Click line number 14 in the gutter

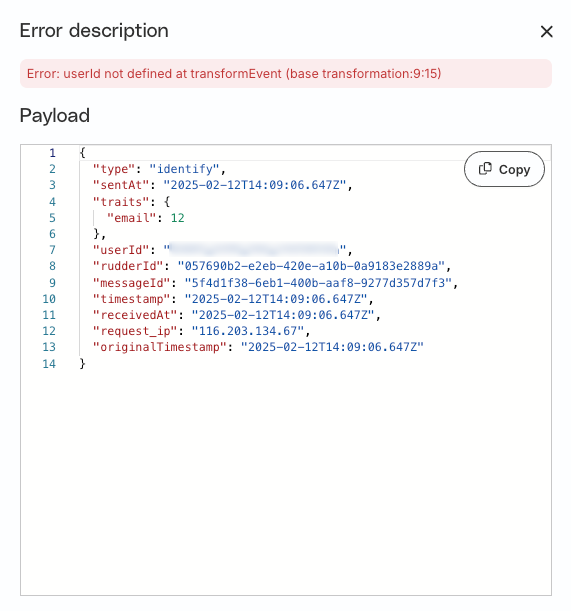49,364
